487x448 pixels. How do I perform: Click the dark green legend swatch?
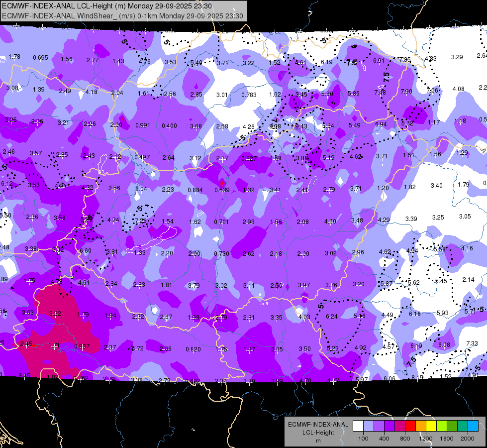[x=452, y=426]
